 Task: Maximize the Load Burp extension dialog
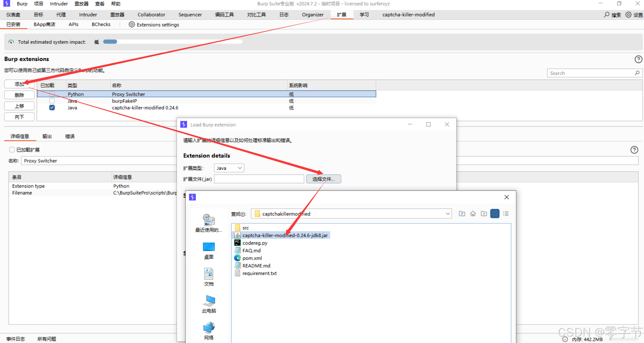point(428,124)
